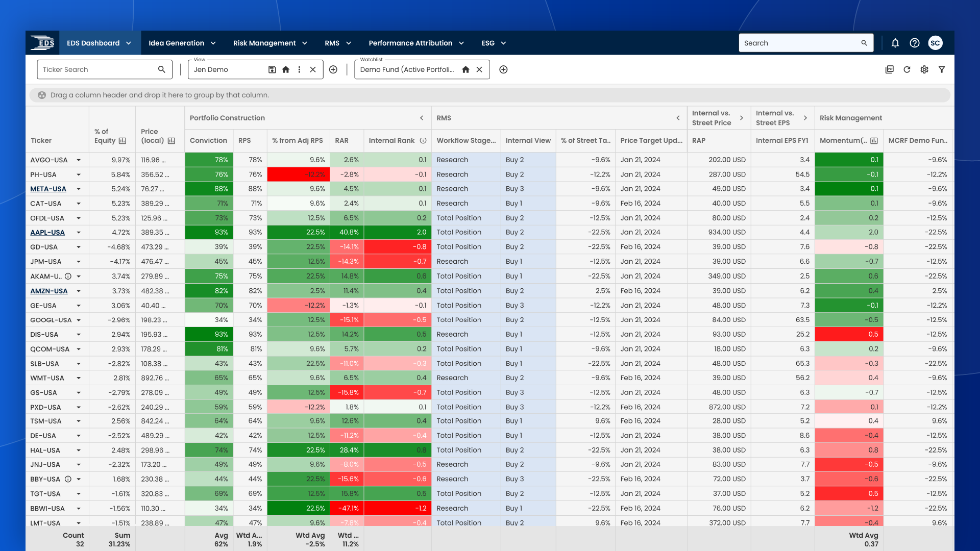Click chart icon next to % of Equity

[x=122, y=141]
